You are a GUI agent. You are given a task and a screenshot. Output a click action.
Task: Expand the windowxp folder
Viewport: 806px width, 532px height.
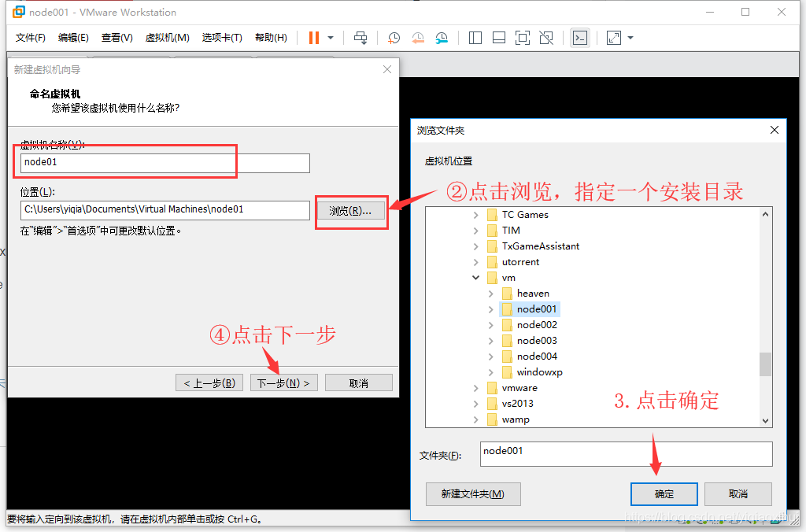(490, 372)
